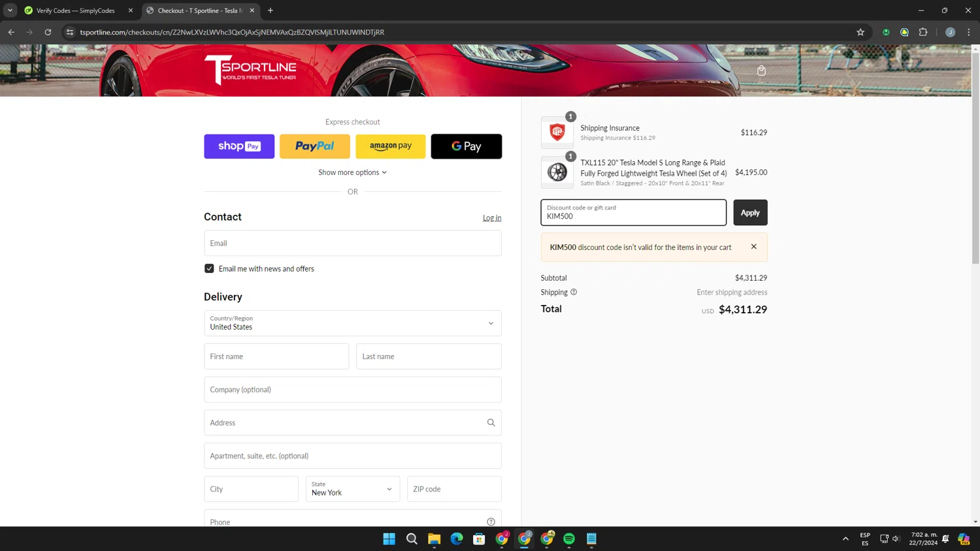Open the clock and date panel

click(923, 539)
